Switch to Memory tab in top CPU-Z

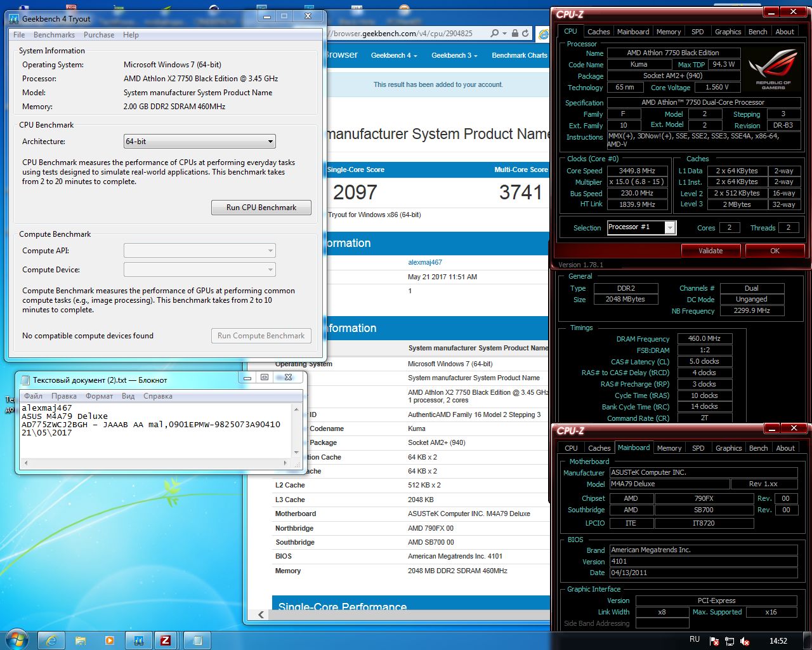pos(669,32)
